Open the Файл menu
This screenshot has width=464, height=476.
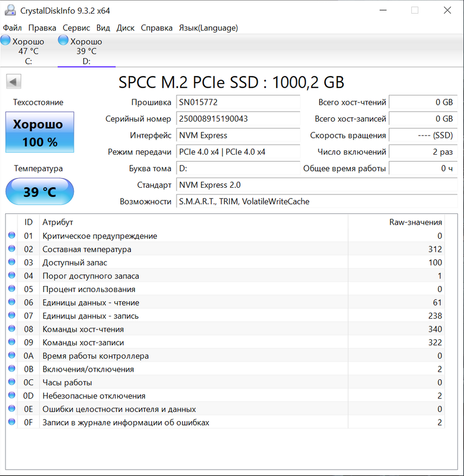tap(12, 28)
